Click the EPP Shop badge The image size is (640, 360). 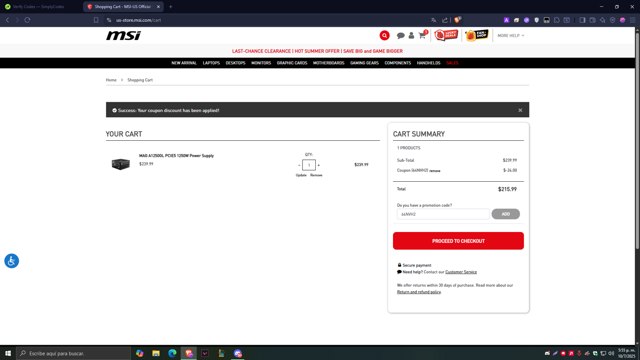tap(476, 35)
